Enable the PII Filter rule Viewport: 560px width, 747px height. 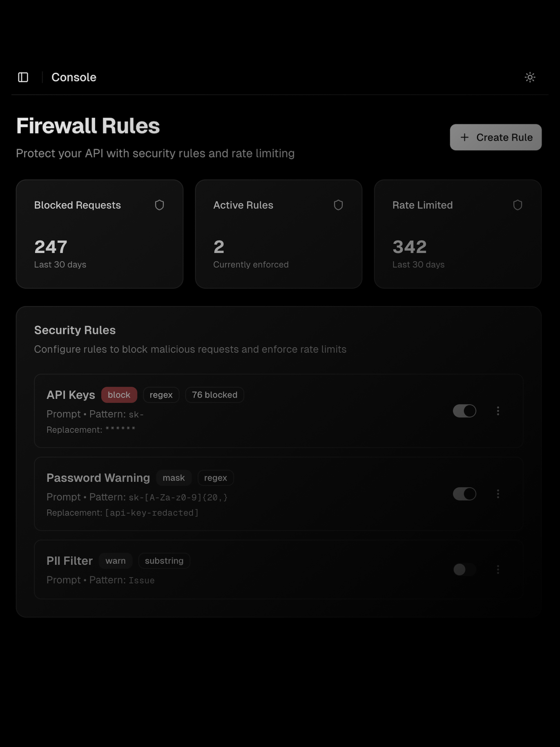(x=464, y=569)
